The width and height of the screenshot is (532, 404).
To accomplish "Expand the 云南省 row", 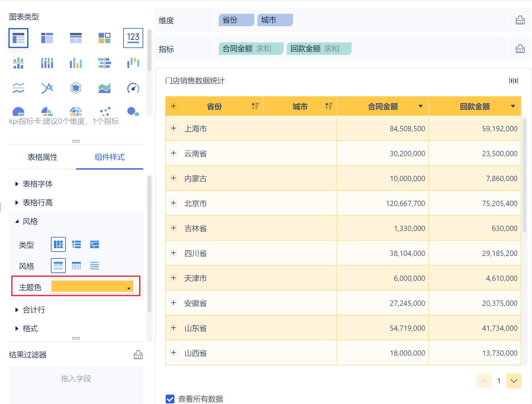I will point(174,153).
